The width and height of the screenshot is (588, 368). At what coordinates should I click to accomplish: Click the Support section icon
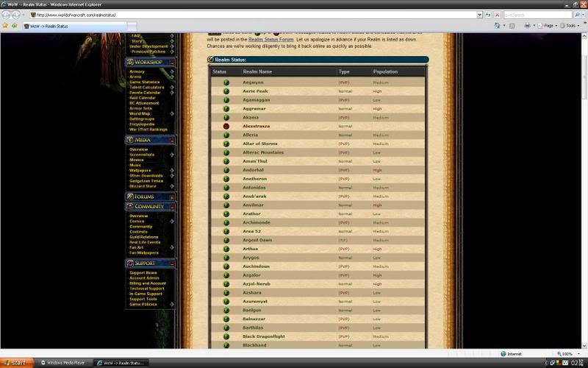130,263
